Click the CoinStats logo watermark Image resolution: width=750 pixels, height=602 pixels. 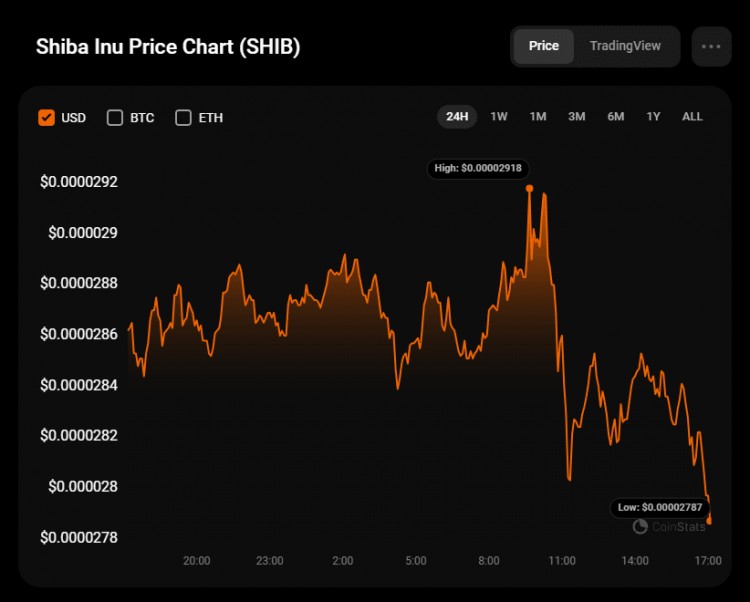[669, 526]
